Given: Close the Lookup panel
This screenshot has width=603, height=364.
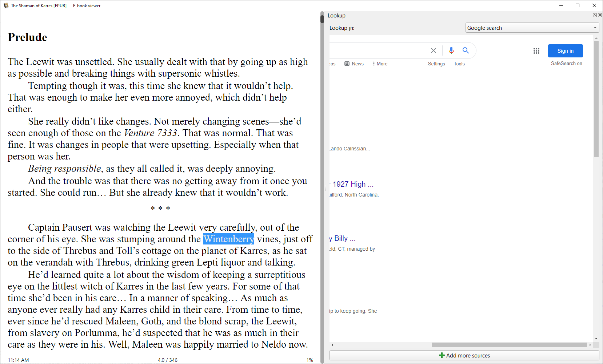Looking at the screenshot, I should (600, 15).
